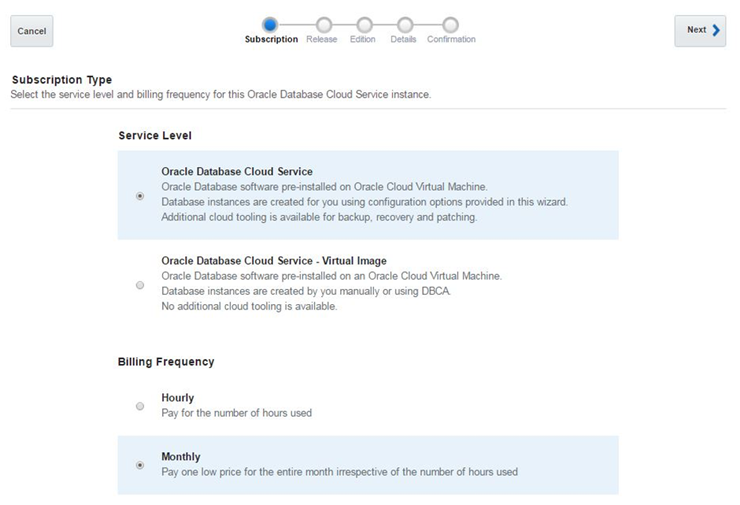The image size is (740, 505).
Task: Open the Confirmation step label
Action: (451, 40)
